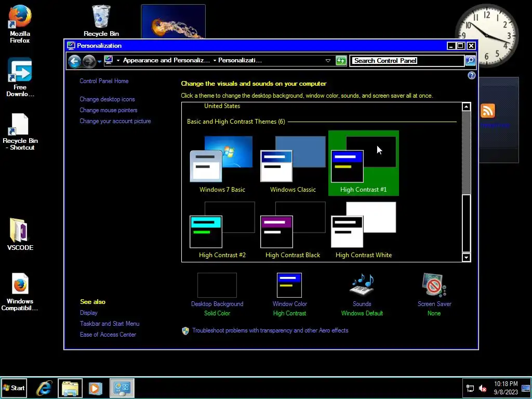Click theme list scroll down arrow
Viewport: 532px width, 399px height.
[x=466, y=257]
